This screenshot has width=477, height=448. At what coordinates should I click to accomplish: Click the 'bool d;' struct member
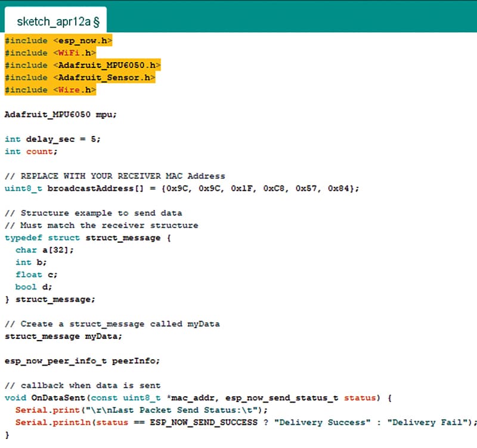tap(34, 287)
